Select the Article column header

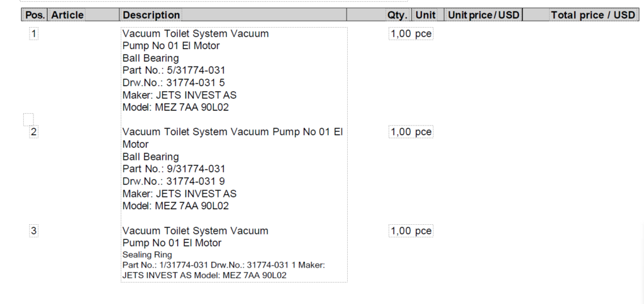[x=67, y=15]
